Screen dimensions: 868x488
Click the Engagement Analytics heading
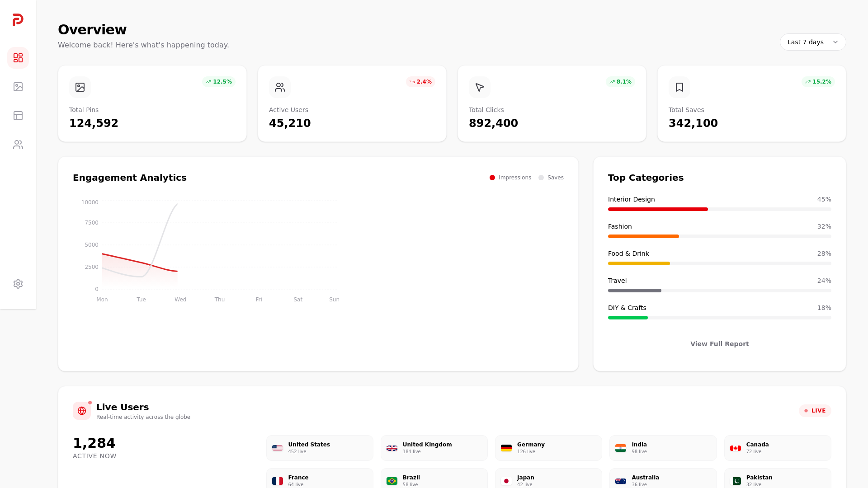[x=130, y=178]
